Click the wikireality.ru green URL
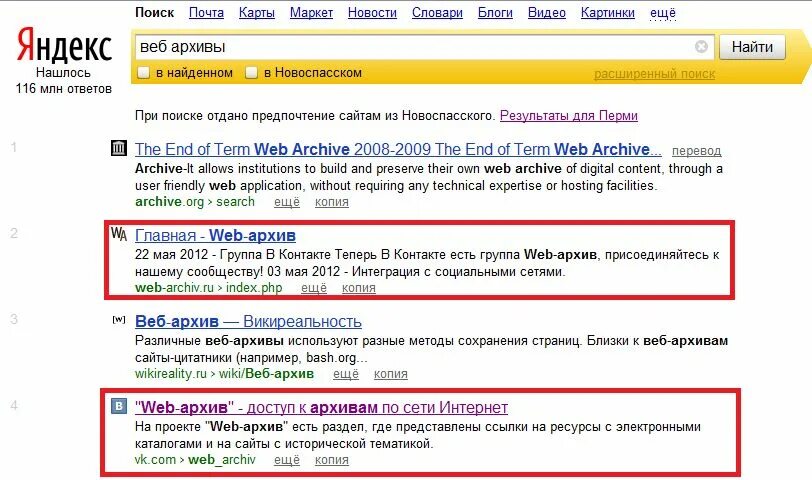 pyautogui.click(x=170, y=373)
